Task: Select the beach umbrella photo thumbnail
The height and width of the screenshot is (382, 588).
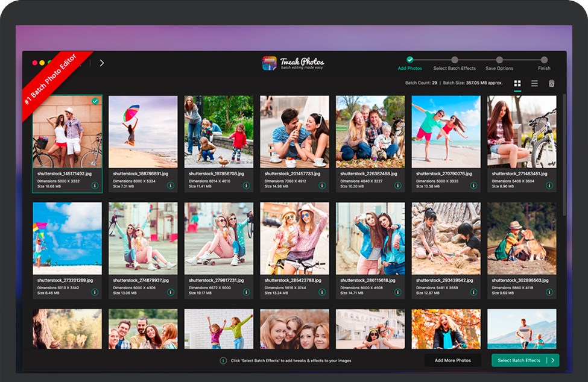Action: 143,131
